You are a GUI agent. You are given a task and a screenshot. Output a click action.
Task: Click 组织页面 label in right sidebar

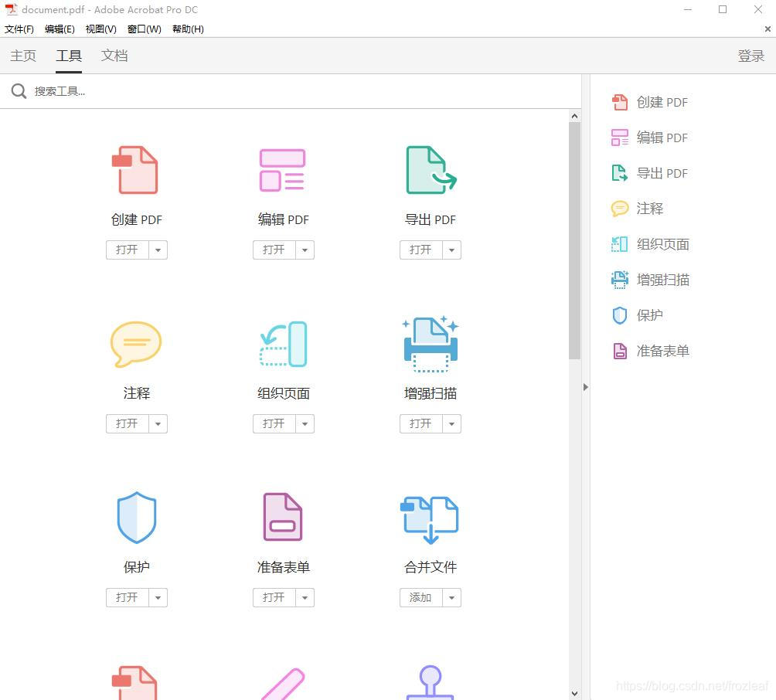662,244
